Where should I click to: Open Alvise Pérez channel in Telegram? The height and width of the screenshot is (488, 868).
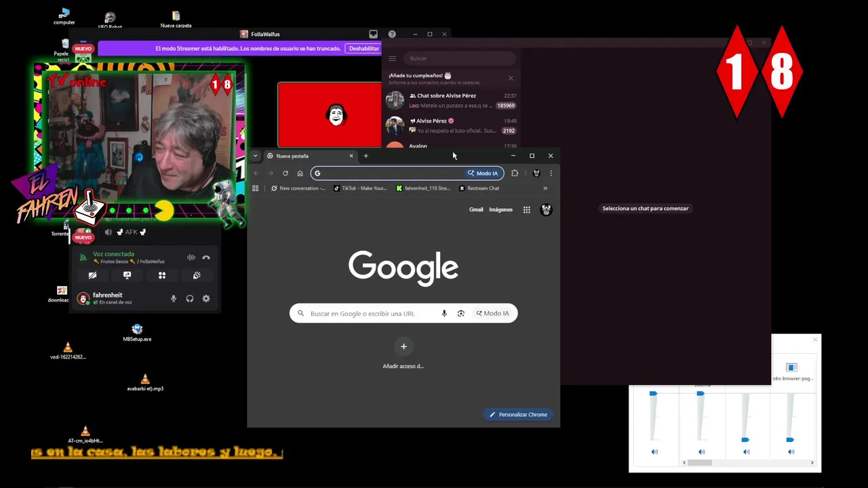[451, 125]
